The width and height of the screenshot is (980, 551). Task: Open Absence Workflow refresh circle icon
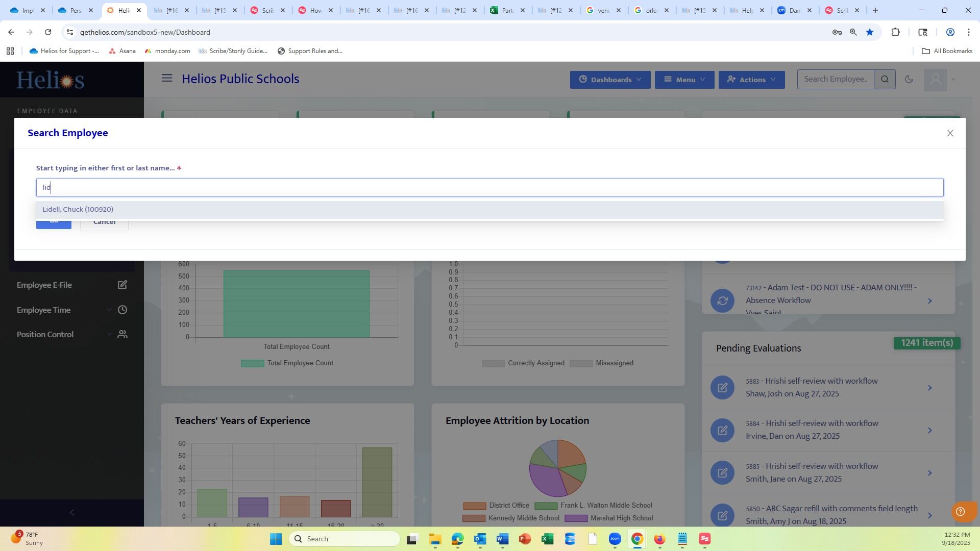tap(722, 300)
